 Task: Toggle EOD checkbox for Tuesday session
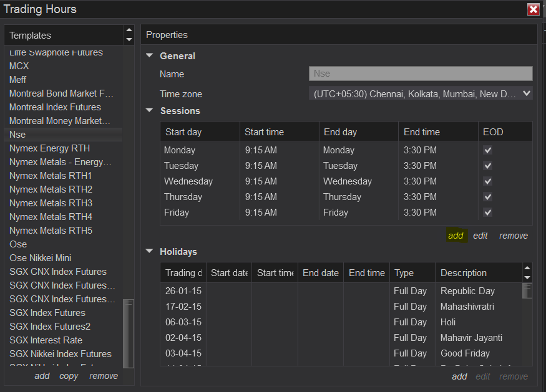click(x=488, y=166)
